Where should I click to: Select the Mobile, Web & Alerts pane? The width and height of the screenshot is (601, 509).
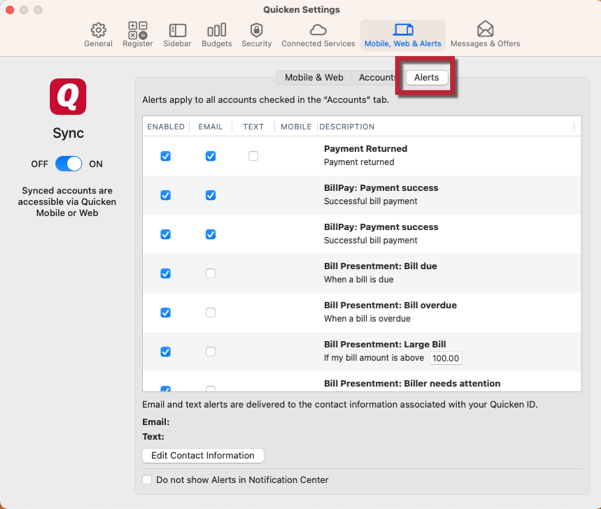[403, 35]
